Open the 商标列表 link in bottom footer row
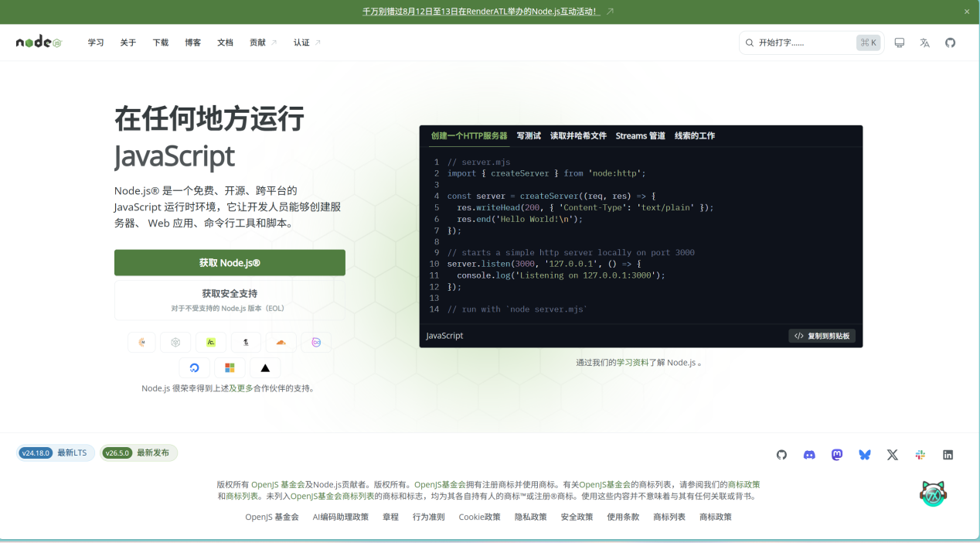The width and height of the screenshot is (980, 543). (669, 517)
